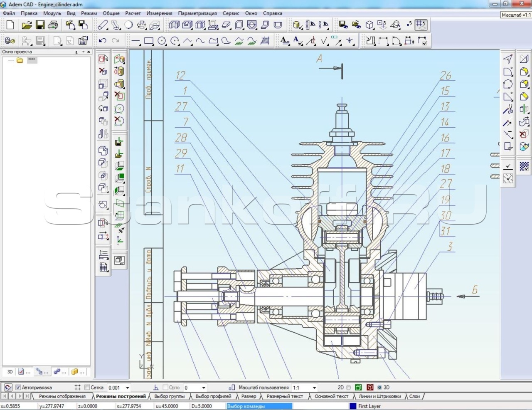Select the Rectangle drawing tool
The image size is (532, 410).
coord(149,41)
